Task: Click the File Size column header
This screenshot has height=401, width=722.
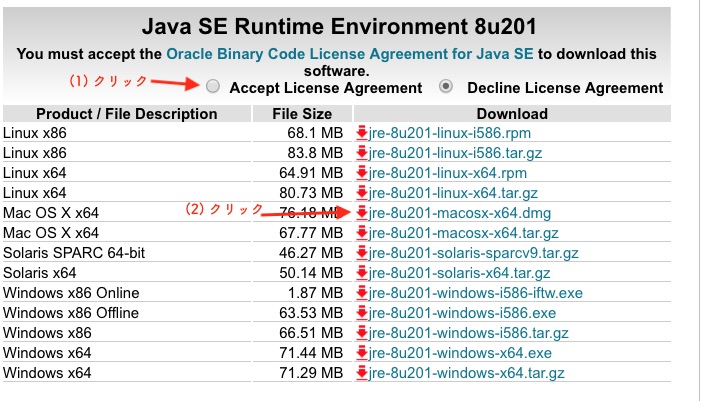Action: pos(302,114)
